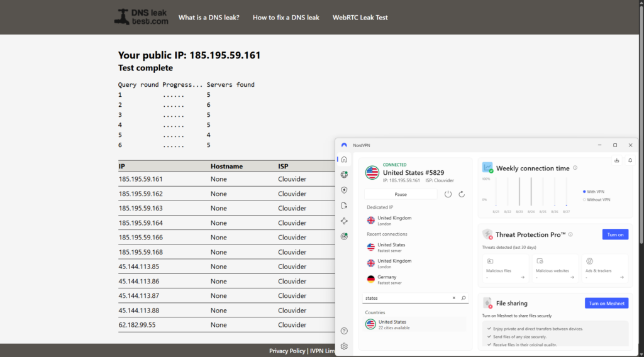Select recent connection United States Fastest server

[415, 247]
